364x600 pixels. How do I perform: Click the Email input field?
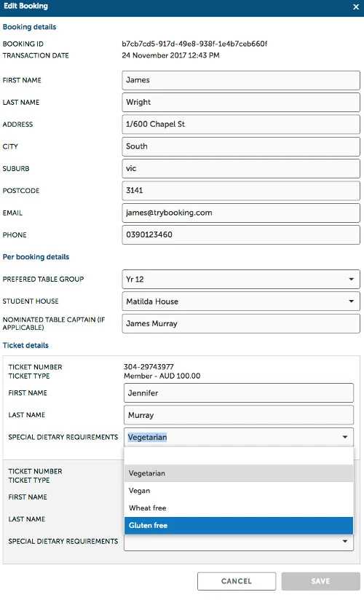[x=241, y=213]
